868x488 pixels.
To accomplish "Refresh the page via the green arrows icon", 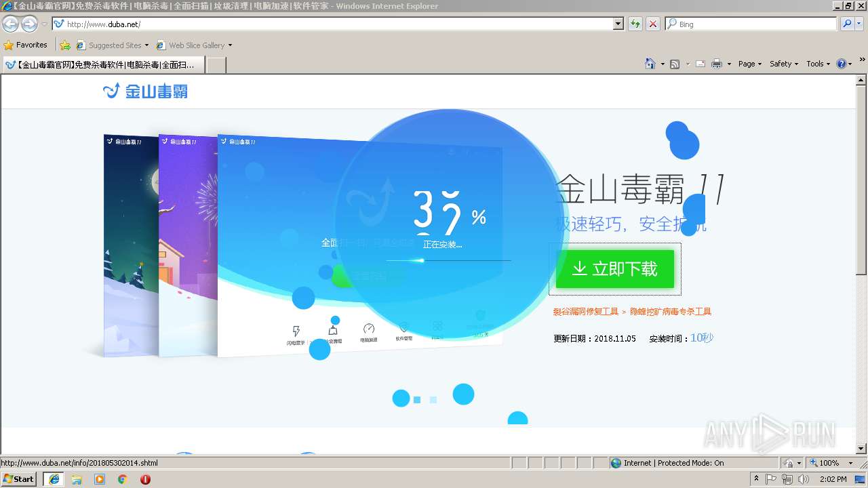I will 635,24.
